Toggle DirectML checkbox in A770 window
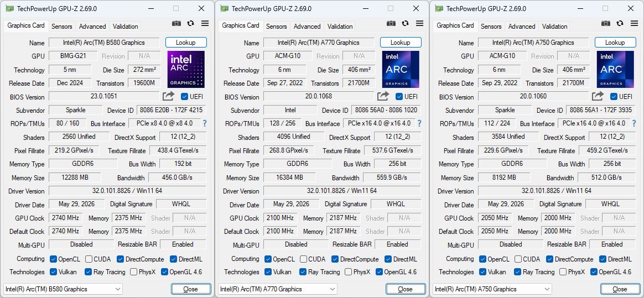 tap(388, 259)
